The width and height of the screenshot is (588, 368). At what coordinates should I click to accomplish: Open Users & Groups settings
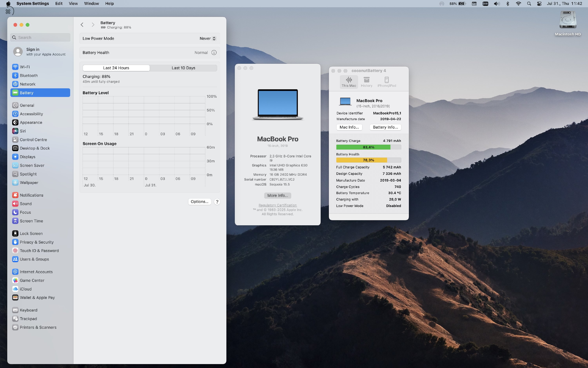[x=40, y=259]
